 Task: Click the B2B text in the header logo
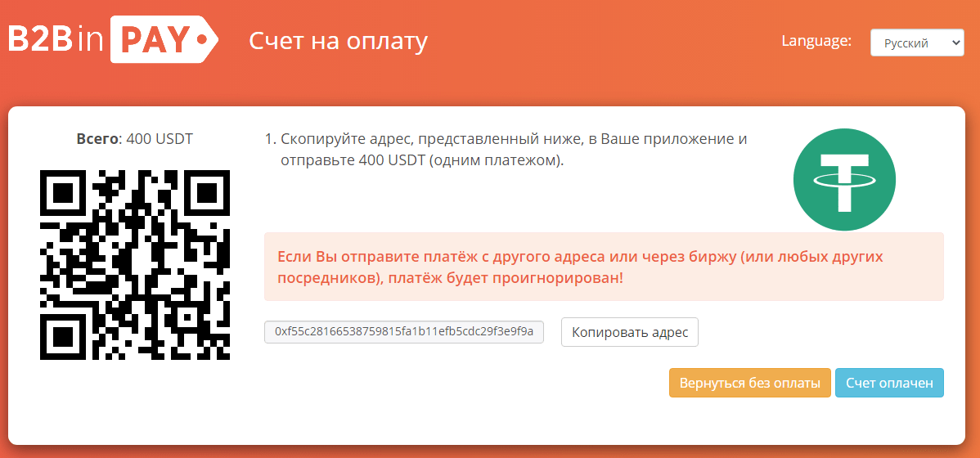[x=40, y=39]
